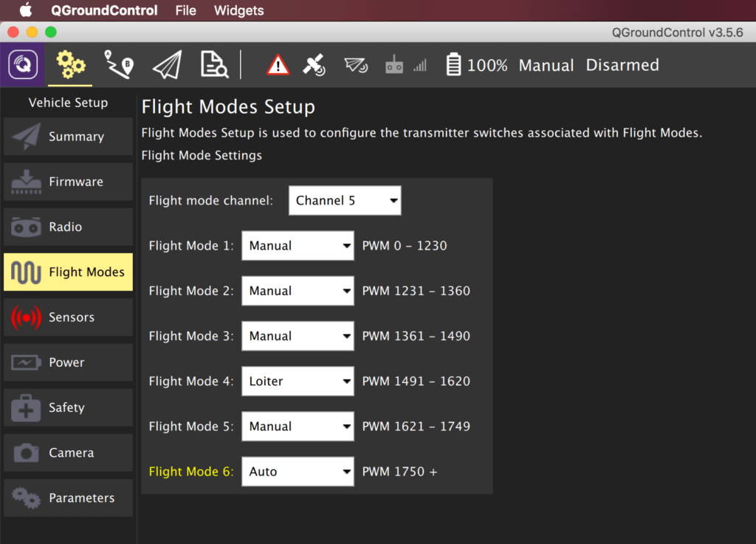756x544 pixels.
Task: Open Safety setup label
Action: coord(66,407)
